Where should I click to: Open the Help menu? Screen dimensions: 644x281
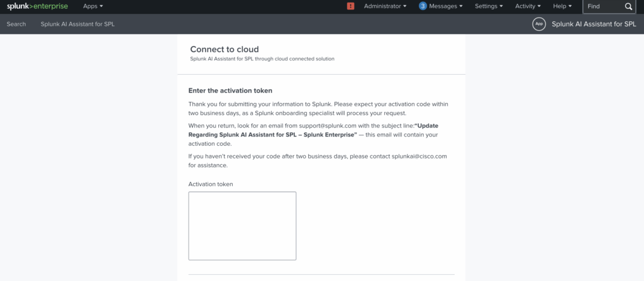[562, 6]
